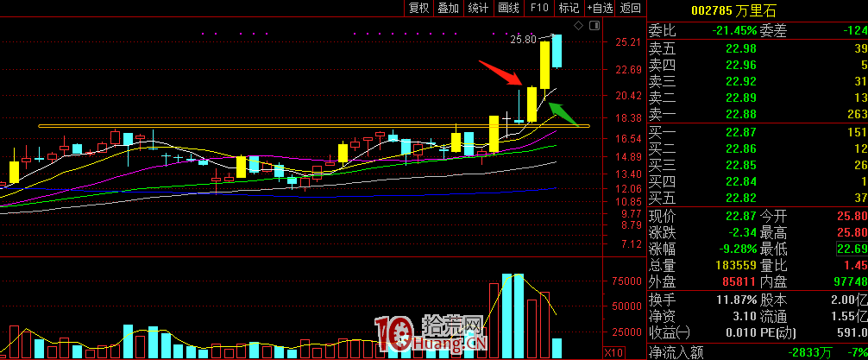868x360 pixels.
Task: Open the F10 company info
Action: coord(538,8)
